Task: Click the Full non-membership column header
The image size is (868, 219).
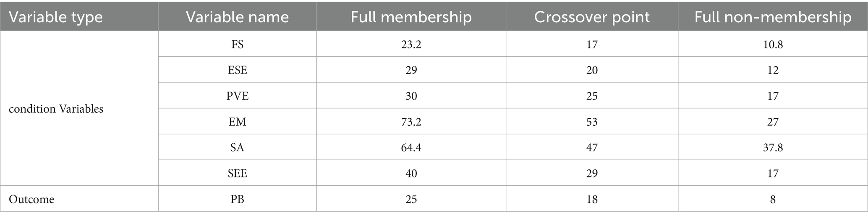Action: click(x=773, y=17)
